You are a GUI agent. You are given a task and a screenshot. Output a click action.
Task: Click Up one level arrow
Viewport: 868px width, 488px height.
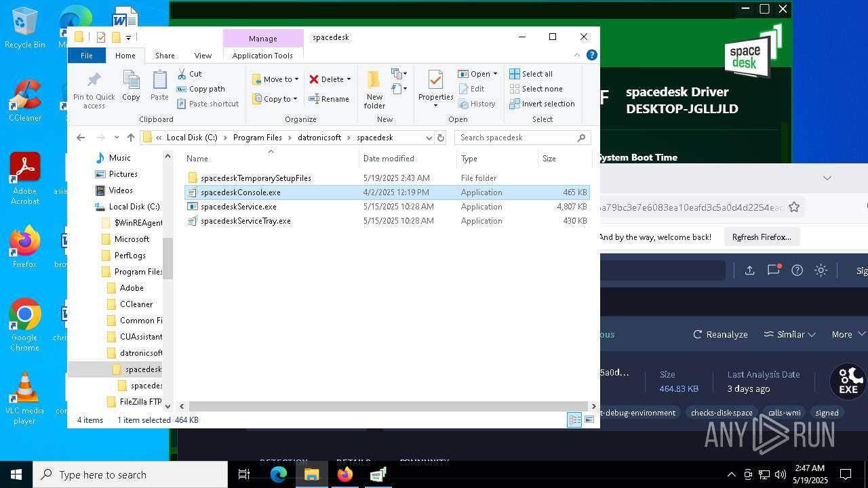tap(131, 138)
